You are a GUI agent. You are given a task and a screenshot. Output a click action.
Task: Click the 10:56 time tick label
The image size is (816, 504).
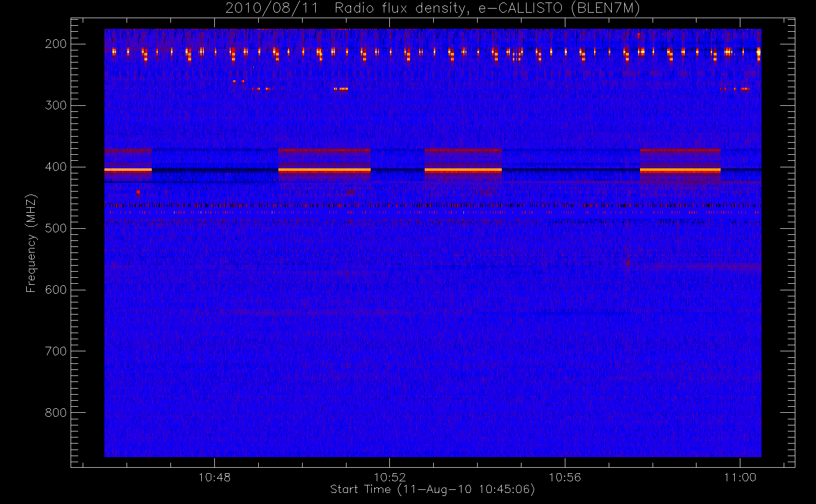565,477
